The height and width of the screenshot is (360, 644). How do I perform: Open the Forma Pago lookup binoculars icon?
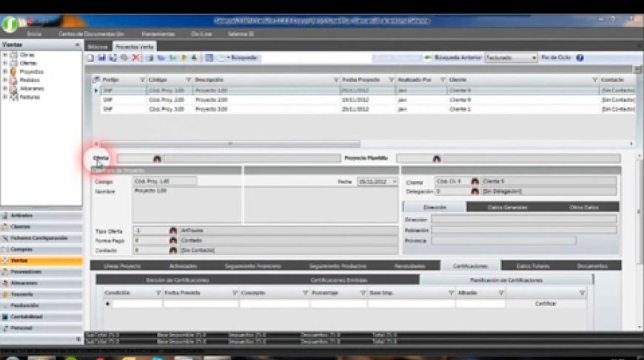(x=173, y=241)
